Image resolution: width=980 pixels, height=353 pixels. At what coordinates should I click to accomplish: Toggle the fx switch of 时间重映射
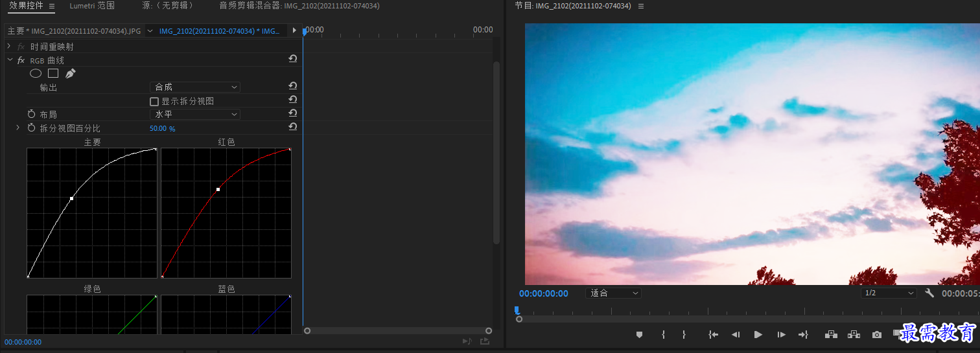point(21,47)
